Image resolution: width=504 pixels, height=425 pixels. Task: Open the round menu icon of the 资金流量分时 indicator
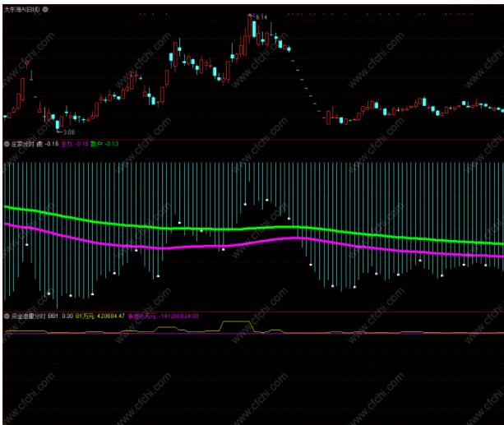click(x=7, y=316)
